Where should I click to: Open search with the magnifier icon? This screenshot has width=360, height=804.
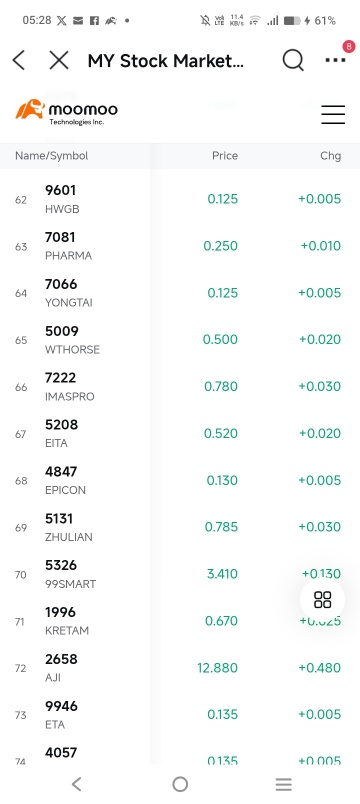coord(293,61)
